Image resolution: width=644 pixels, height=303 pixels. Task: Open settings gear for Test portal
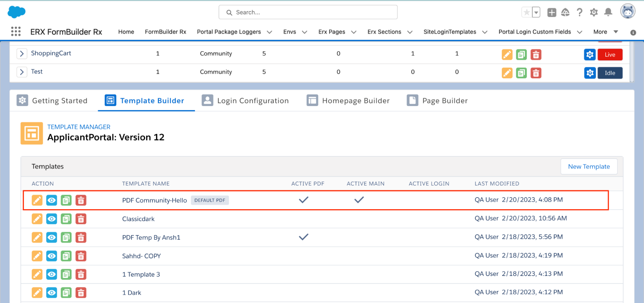click(590, 73)
